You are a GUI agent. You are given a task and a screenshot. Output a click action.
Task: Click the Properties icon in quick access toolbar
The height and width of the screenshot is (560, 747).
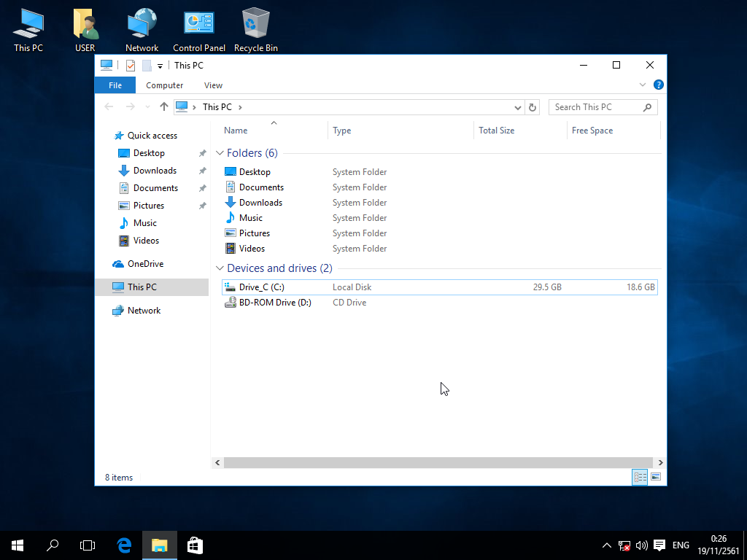point(131,66)
